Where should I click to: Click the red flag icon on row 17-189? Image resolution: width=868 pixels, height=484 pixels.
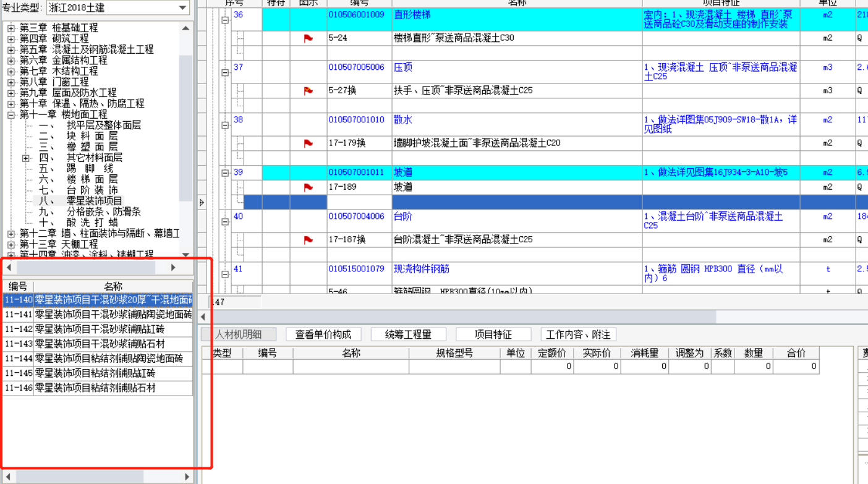(x=308, y=187)
